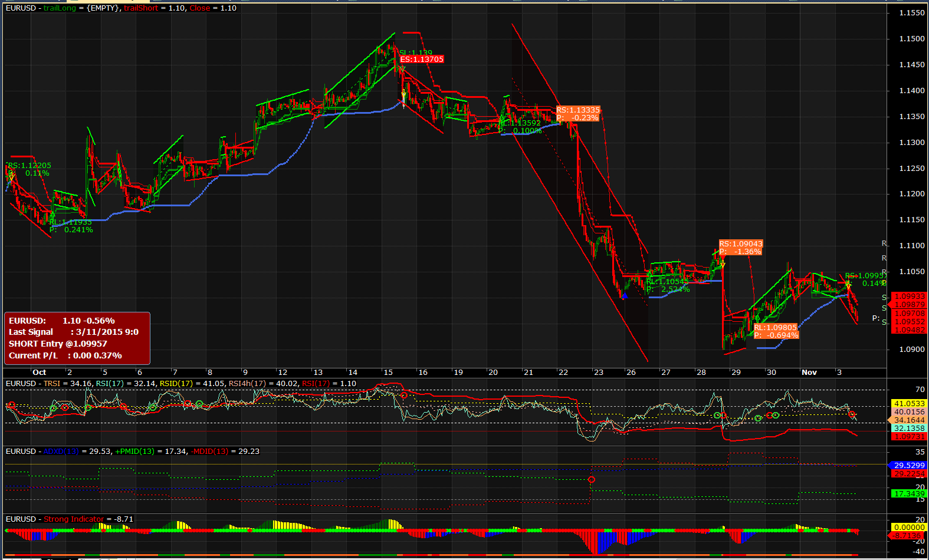
Task: Click date axis label 29
Action: pyautogui.click(x=736, y=373)
